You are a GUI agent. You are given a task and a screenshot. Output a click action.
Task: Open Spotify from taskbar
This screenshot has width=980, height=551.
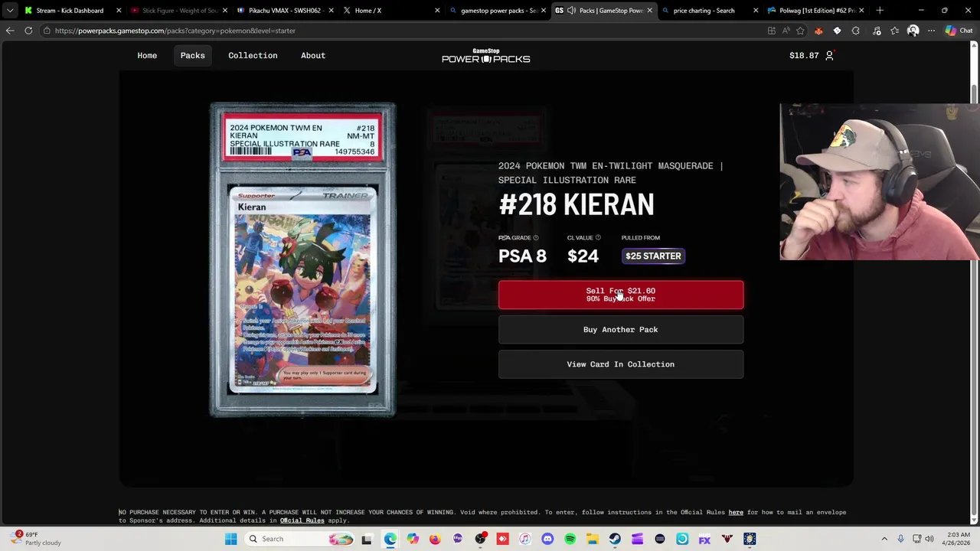pos(570,539)
